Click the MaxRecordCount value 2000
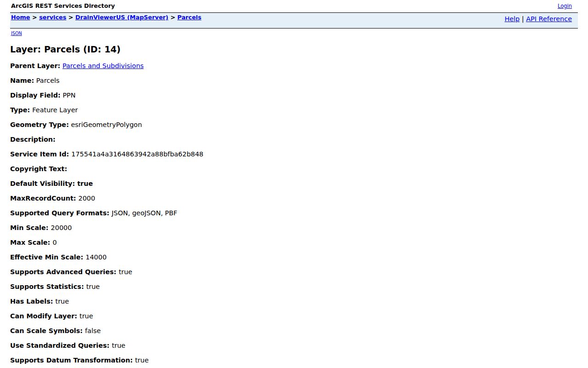Screen dimensions: 588x368 coord(87,198)
